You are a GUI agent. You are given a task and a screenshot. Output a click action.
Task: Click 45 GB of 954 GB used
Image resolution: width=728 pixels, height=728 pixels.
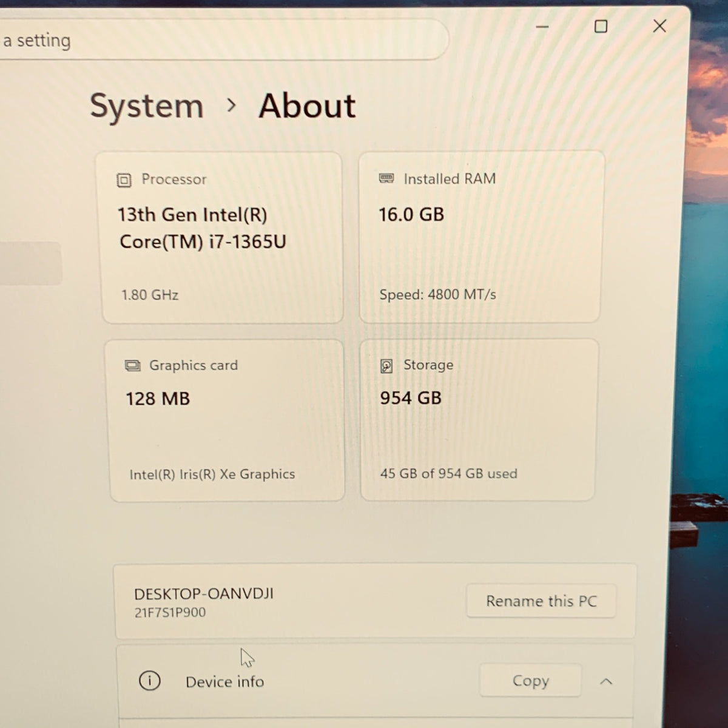coord(448,474)
